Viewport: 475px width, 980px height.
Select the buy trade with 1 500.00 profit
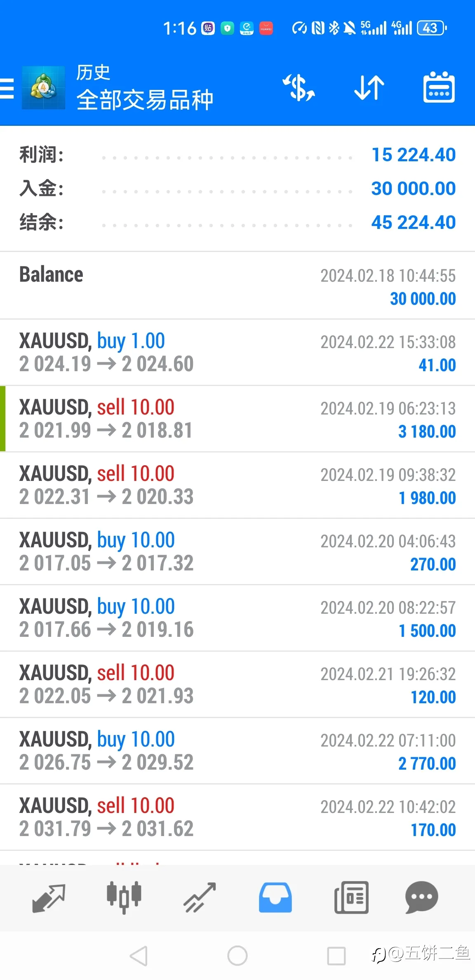(237, 618)
